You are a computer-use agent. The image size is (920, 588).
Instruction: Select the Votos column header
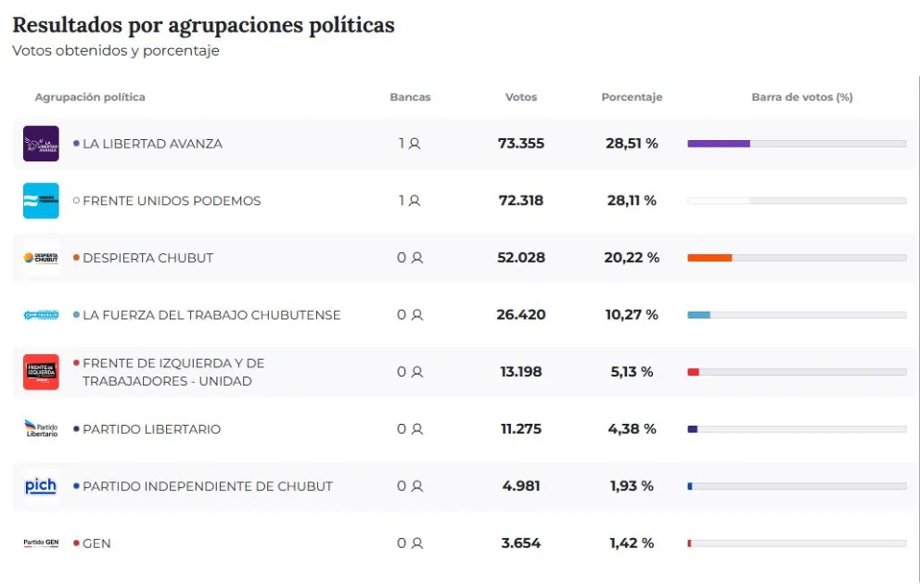click(521, 97)
